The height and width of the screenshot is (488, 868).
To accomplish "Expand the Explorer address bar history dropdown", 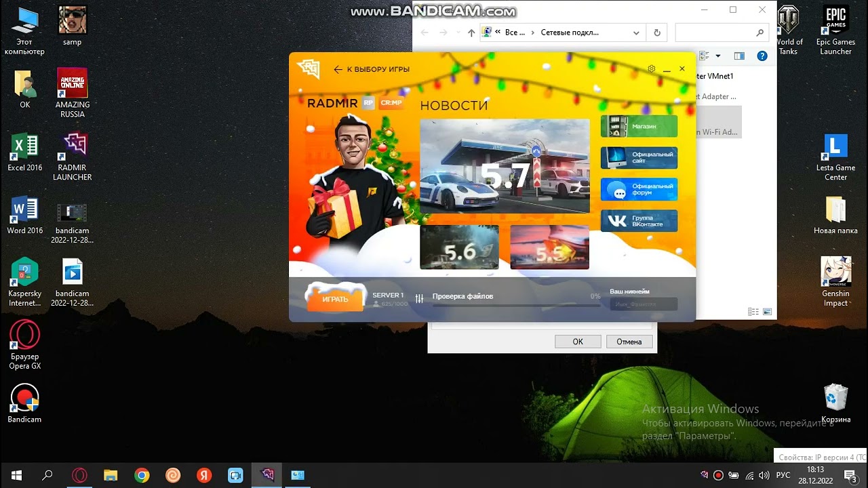I will (x=636, y=33).
